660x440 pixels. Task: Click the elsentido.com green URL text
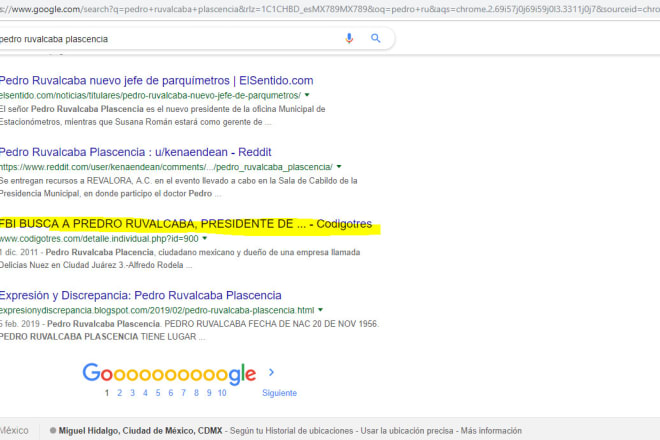pos(150,95)
